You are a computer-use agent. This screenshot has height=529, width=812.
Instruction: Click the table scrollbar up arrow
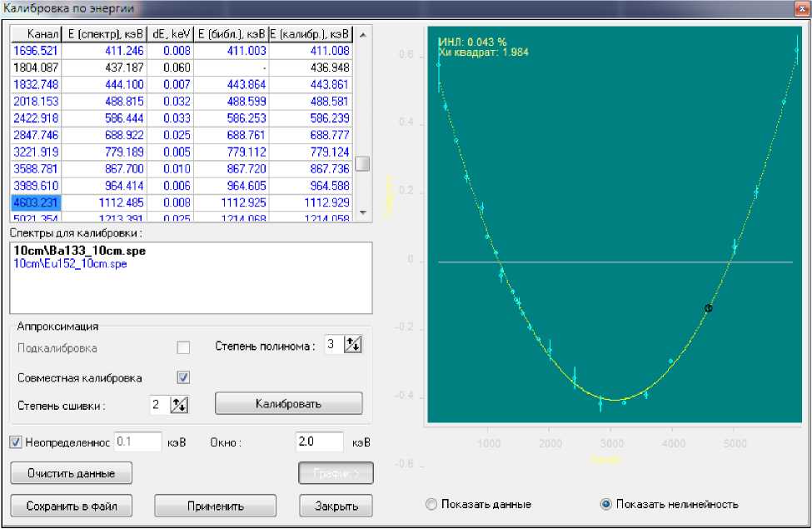pyautogui.click(x=363, y=35)
